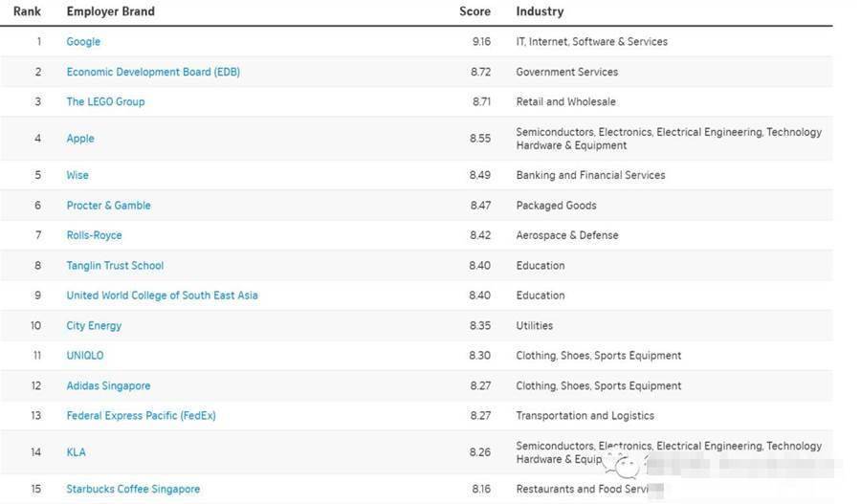
Task: Click the 'Aerospace & Defense' industry cell
Action: click(x=567, y=235)
